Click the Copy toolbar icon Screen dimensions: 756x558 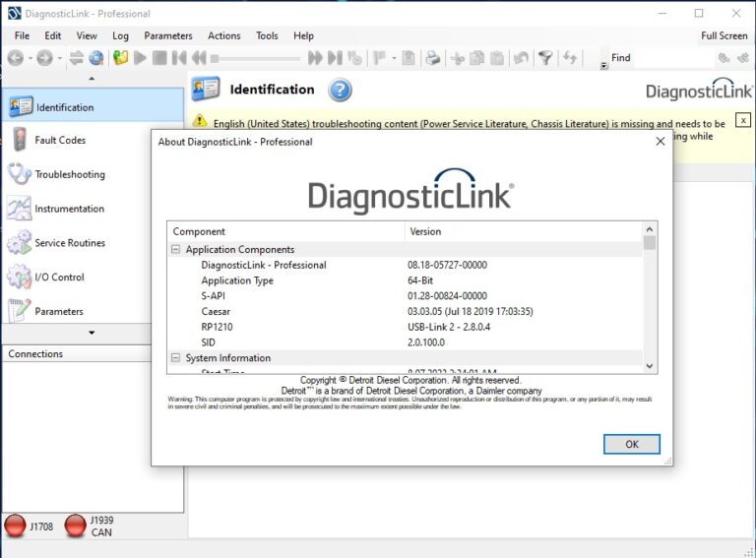pos(476,58)
